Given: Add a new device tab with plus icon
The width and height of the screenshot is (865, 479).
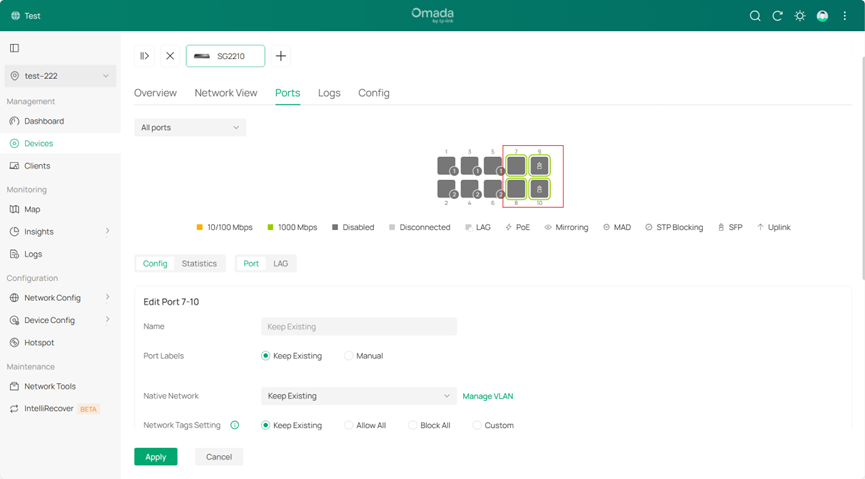Looking at the screenshot, I should pyautogui.click(x=281, y=56).
